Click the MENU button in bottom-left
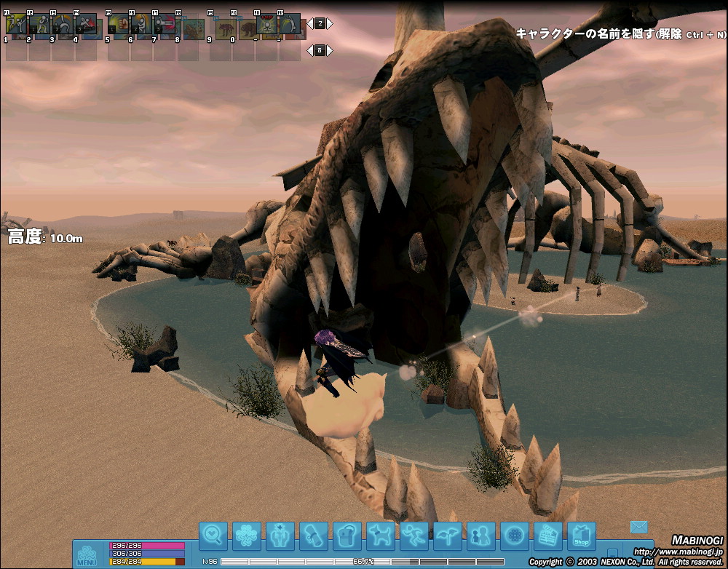The width and height of the screenshot is (728, 569). [x=87, y=554]
